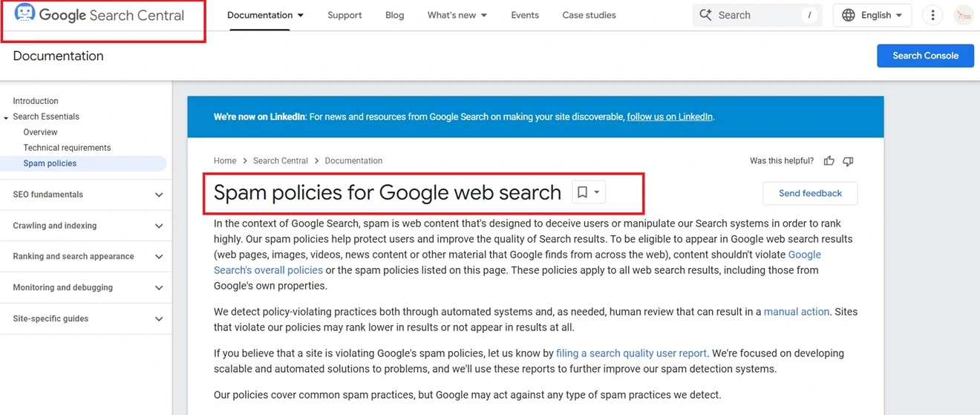Open the three-dot more options menu
Screen dimensions: 980x415
click(932, 15)
